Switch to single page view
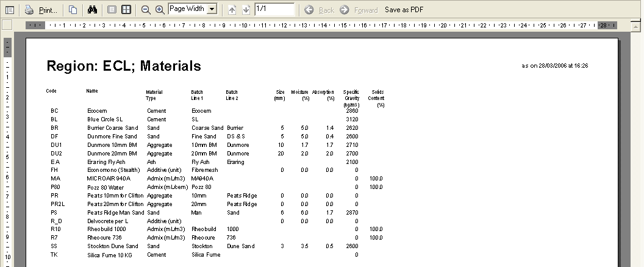 click(x=112, y=10)
